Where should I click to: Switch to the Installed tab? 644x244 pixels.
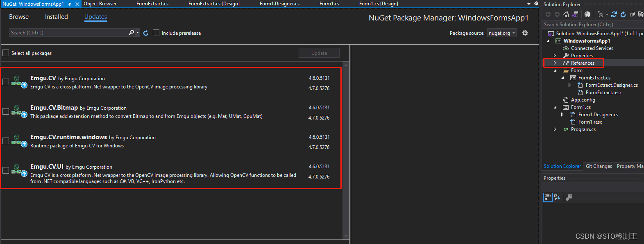(57, 17)
